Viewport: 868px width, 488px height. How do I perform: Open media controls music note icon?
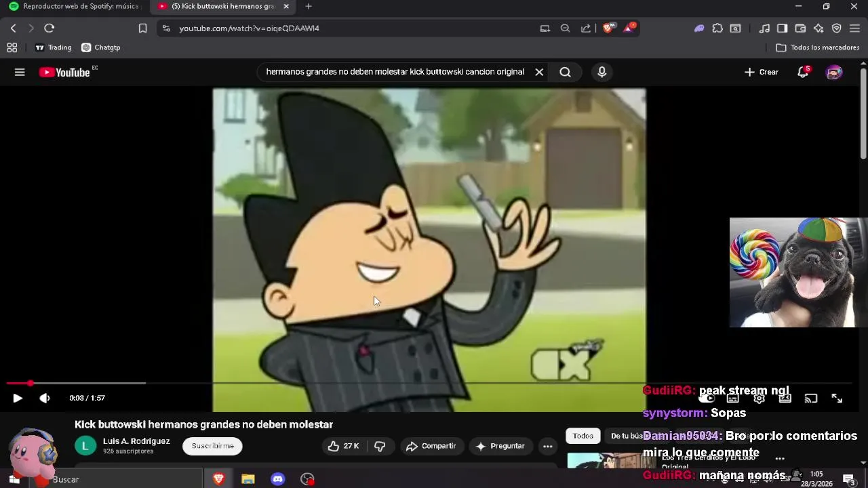coord(764,28)
